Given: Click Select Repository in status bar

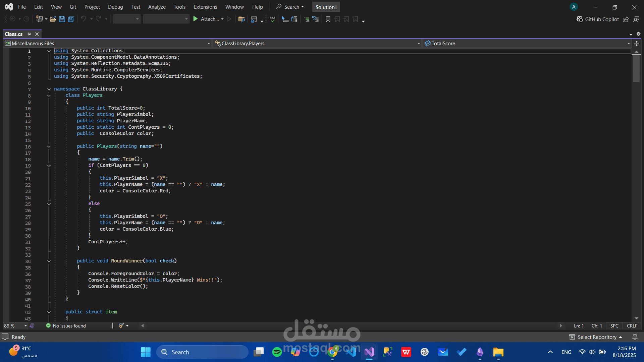Looking at the screenshot, I should tap(596, 337).
